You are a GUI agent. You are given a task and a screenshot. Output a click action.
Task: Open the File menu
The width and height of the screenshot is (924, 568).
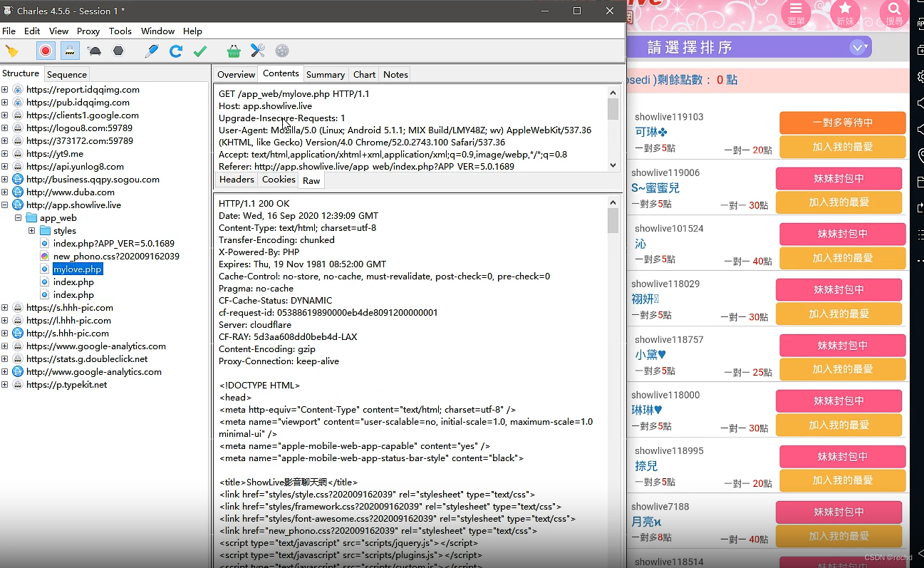9,31
